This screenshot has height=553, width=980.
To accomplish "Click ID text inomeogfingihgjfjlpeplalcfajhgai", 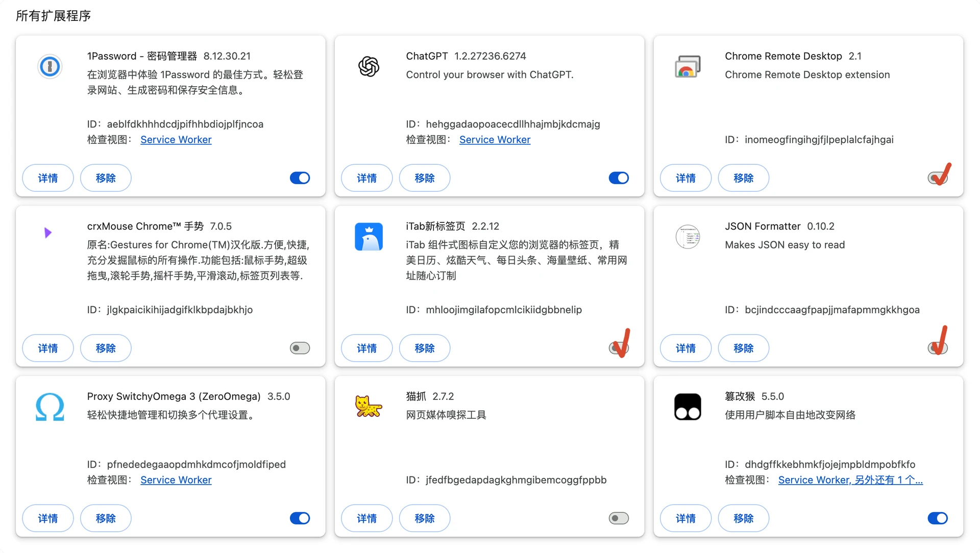I will pos(819,140).
